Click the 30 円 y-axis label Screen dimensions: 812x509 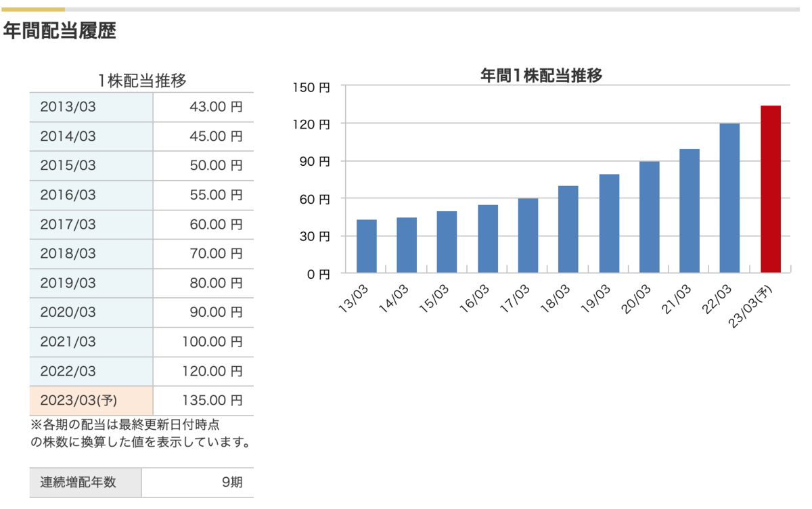(x=315, y=237)
